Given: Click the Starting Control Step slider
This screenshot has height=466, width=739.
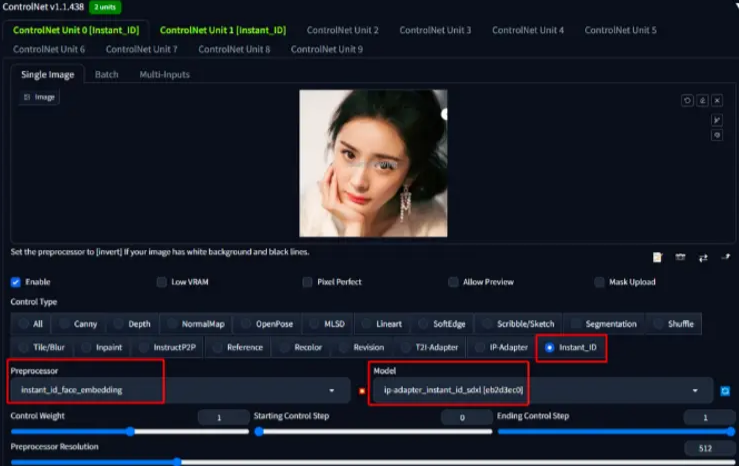Looking at the screenshot, I should [x=373, y=432].
